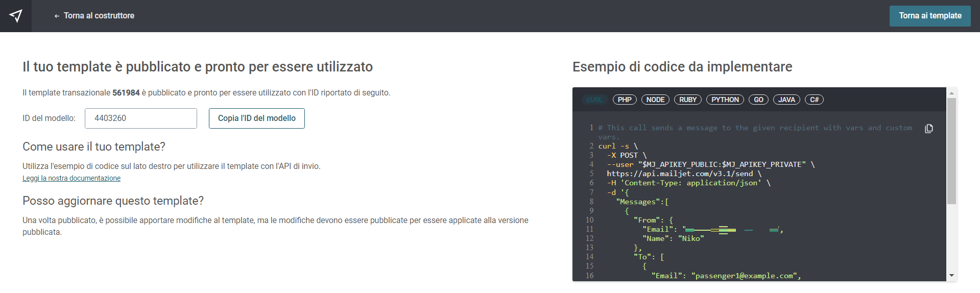Viewport: 980px width, 293px height.
Task: Copy code with the clipboard icon
Action: coord(929,129)
